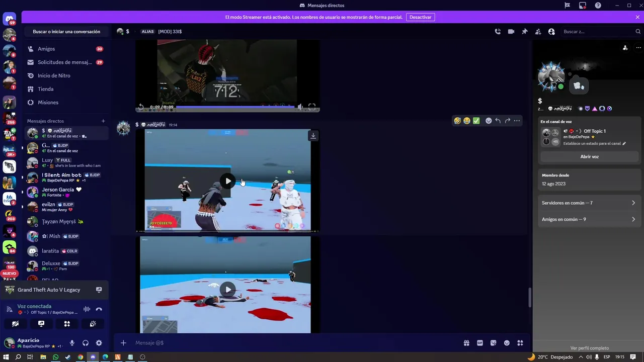The width and height of the screenshot is (644, 362).
Task: Open evilzn direct message
Action: 66,207
